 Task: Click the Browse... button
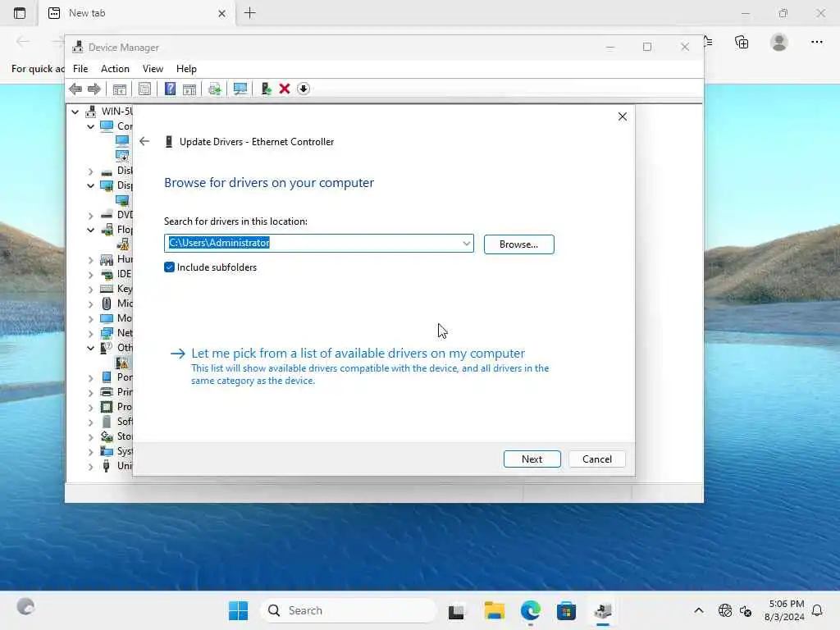[x=518, y=244]
